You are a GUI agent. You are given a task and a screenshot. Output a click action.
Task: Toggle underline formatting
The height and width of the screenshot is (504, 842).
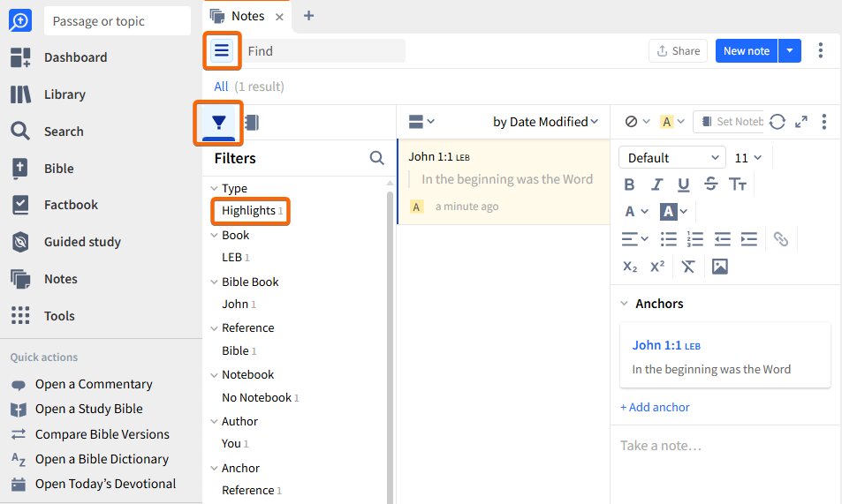pos(683,184)
